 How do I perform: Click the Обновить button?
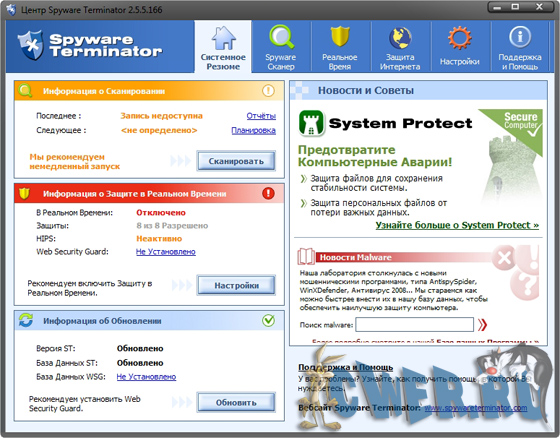[x=236, y=402]
